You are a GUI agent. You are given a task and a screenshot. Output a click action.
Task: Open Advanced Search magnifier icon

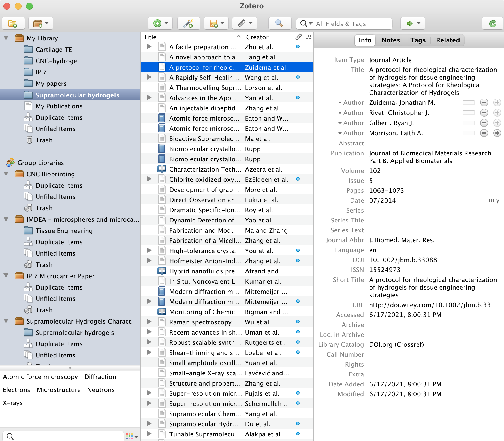[x=279, y=23]
